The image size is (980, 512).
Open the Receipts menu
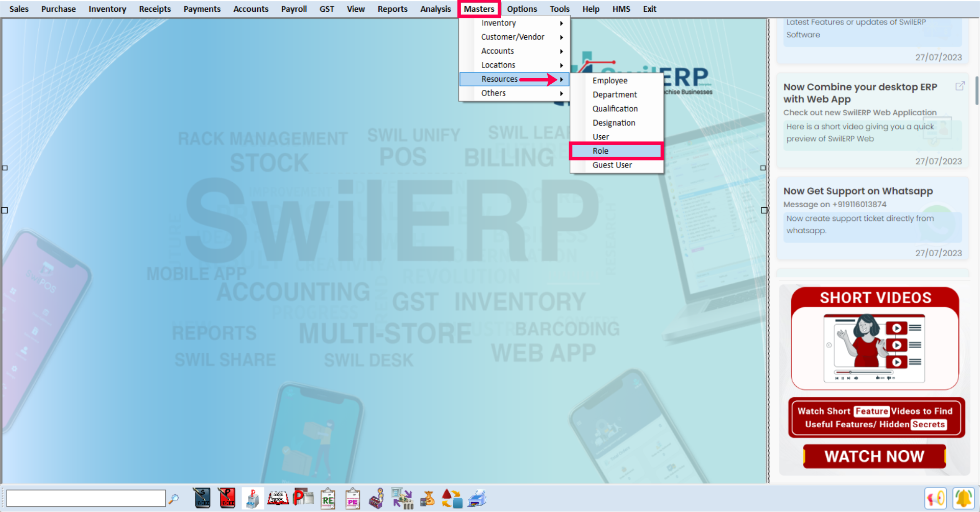pos(155,9)
